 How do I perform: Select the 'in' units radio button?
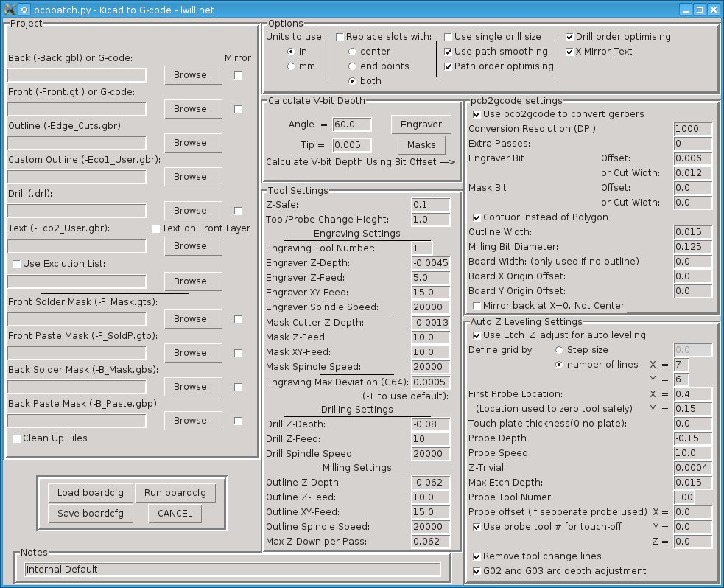(290, 52)
